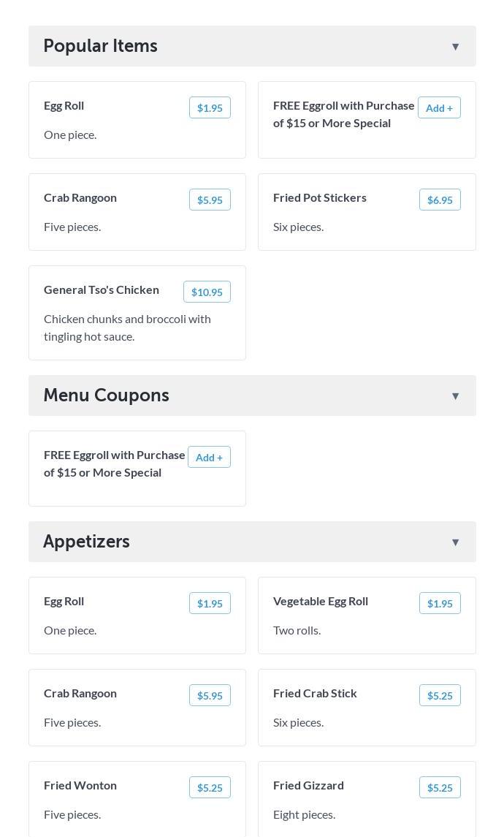Click Add + for FREE Eggroll in Popular Items
This screenshot has height=837, width=504.
pyautogui.click(x=439, y=108)
